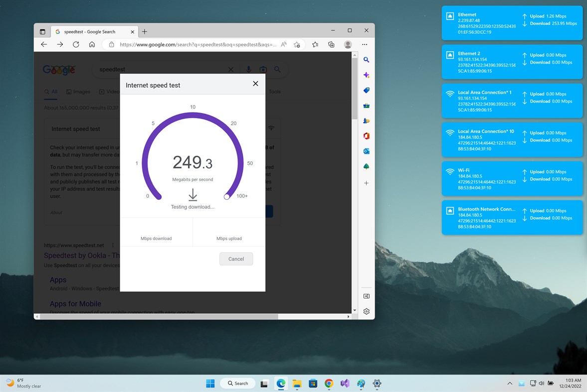Go back to the previous page
587x392 pixels.
tap(44, 44)
